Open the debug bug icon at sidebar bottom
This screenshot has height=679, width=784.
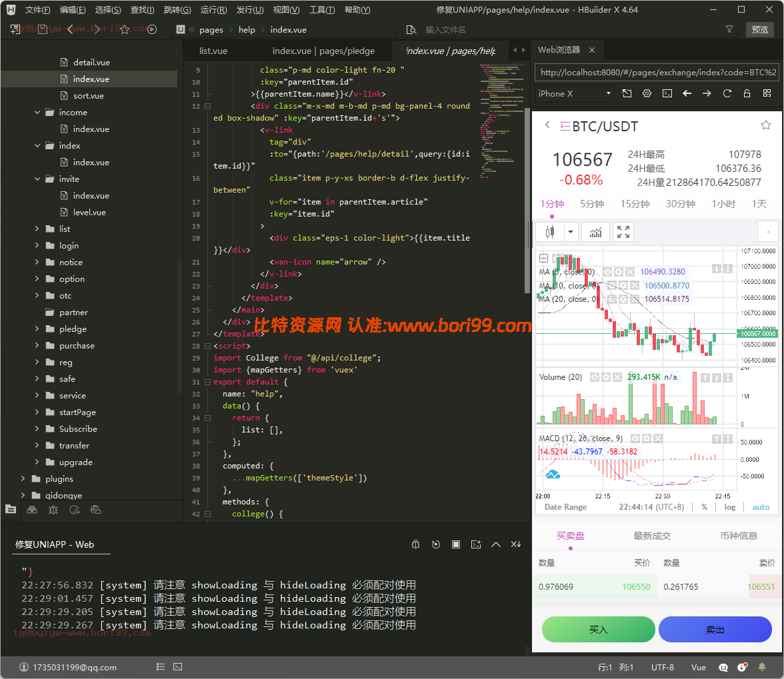click(x=53, y=510)
